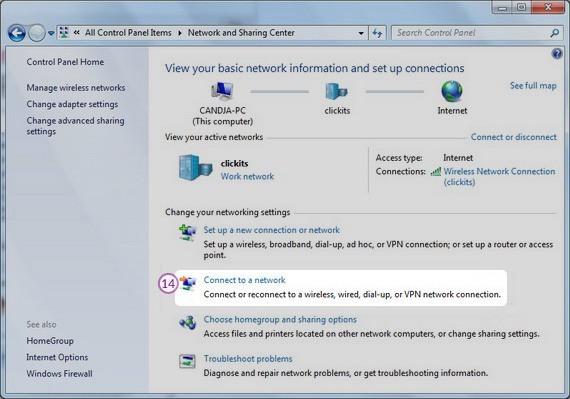Click the Connect to a network icon
Image resolution: width=570 pixels, height=399 pixels.
188,283
